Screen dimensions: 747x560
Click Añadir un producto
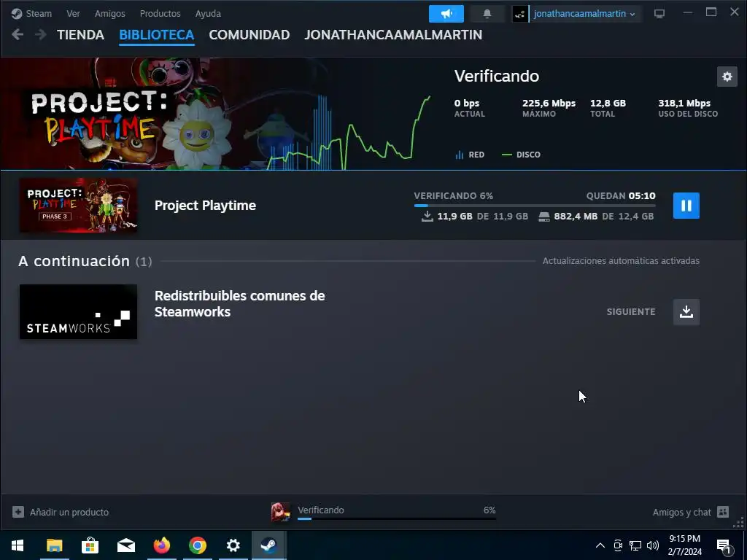coord(69,512)
